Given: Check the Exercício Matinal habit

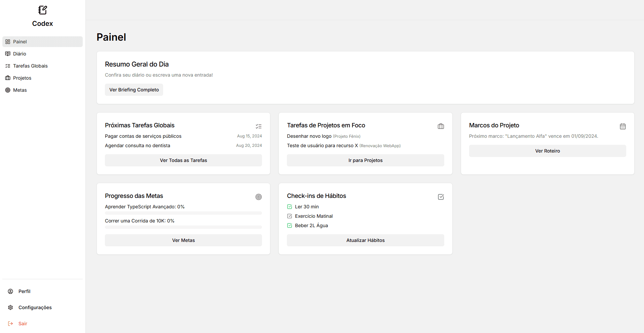Looking at the screenshot, I should (290, 216).
